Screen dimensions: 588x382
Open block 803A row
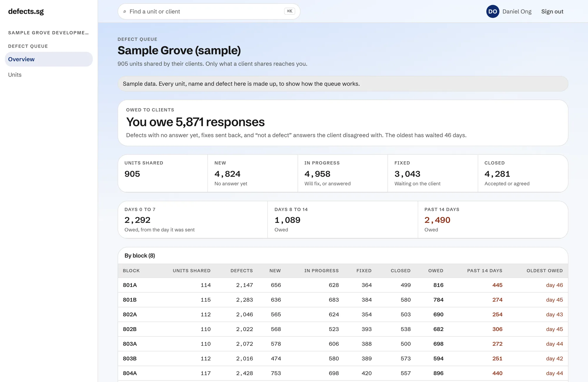[343, 344]
